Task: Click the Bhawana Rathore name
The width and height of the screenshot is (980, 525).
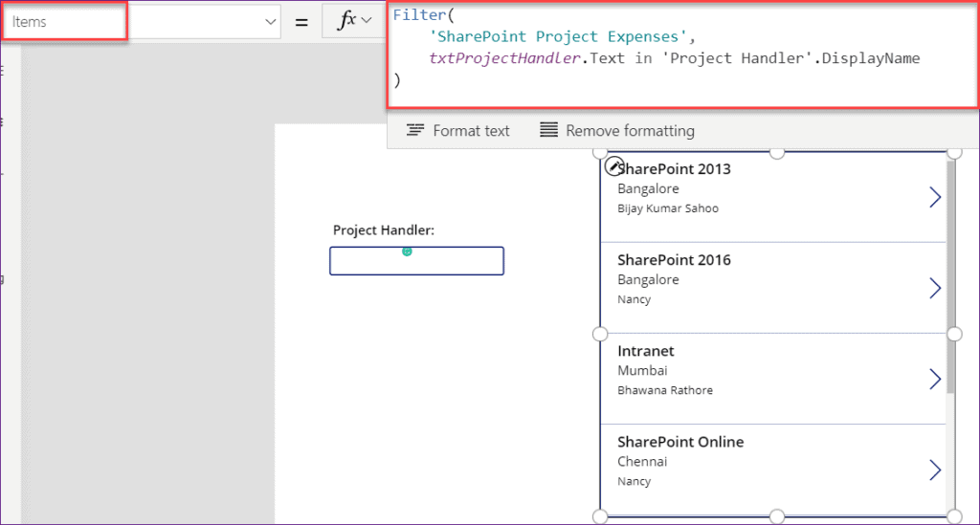Action: pos(665,390)
